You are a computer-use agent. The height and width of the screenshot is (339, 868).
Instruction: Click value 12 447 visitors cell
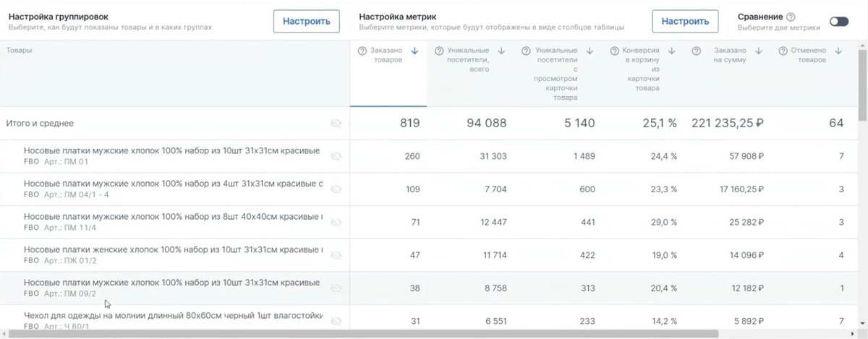coord(492,222)
